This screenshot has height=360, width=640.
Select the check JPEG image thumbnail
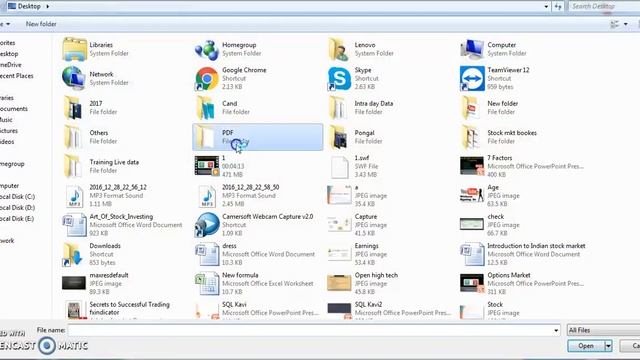click(x=472, y=224)
